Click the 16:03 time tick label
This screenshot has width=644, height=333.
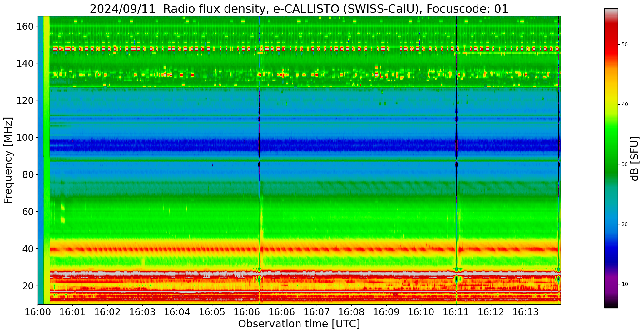[142, 312]
